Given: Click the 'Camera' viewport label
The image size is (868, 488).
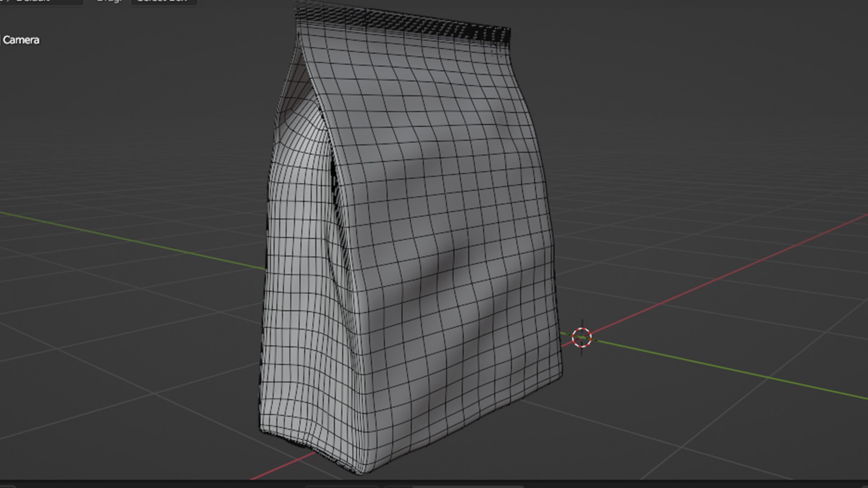Looking at the screenshot, I should pyautogui.click(x=21, y=40).
